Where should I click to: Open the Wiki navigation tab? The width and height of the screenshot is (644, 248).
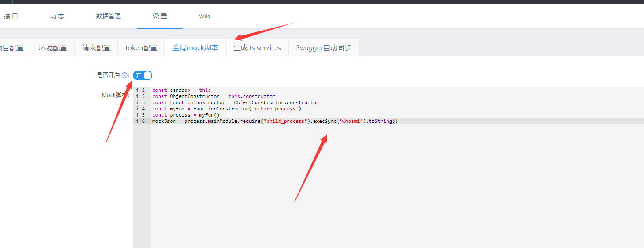[x=205, y=16]
